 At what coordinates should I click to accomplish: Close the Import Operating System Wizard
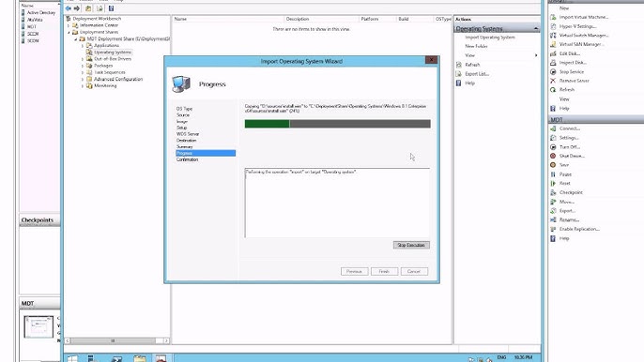[x=431, y=60]
